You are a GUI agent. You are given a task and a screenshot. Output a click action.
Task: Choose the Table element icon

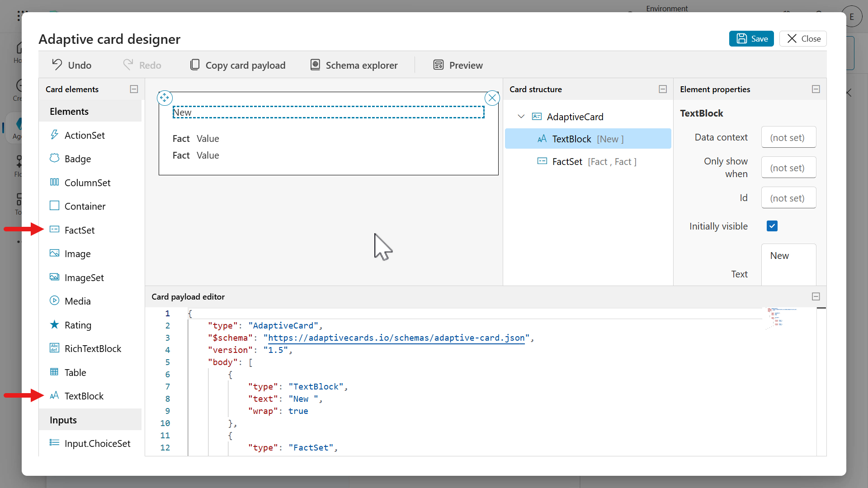[x=54, y=372]
